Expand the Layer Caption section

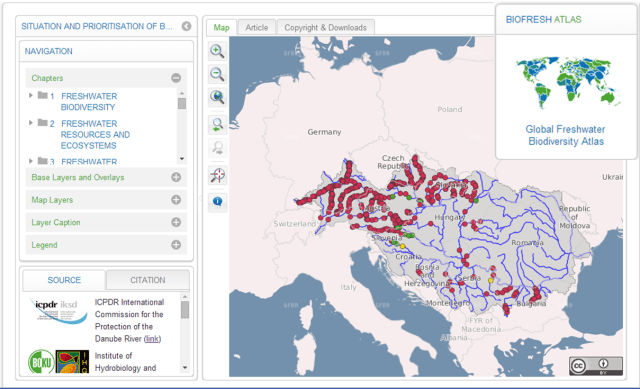click(x=176, y=222)
